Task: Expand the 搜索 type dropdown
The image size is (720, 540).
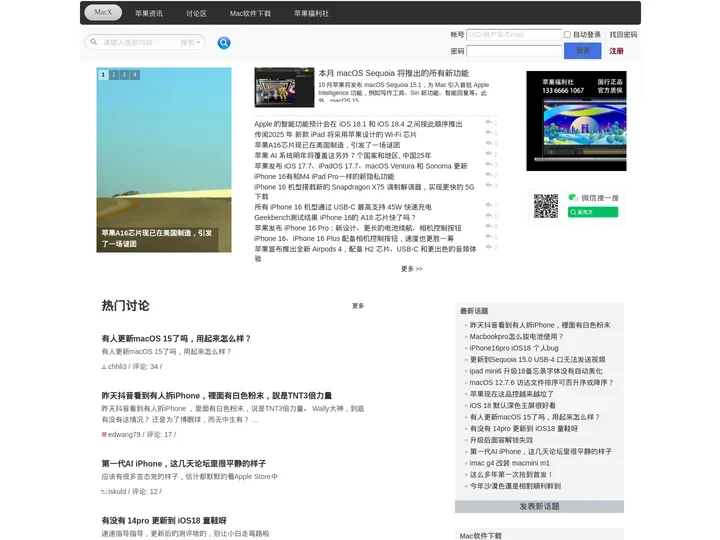Action: tap(190, 42)
